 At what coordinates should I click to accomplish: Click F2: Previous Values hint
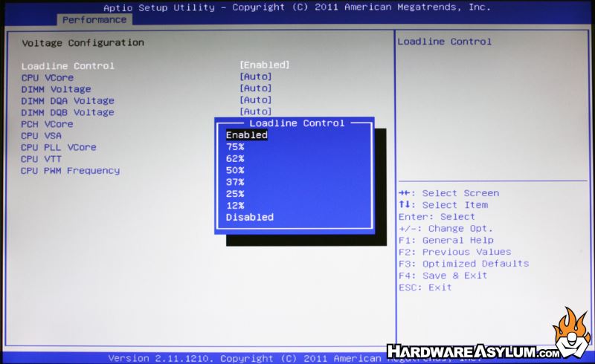455,252
